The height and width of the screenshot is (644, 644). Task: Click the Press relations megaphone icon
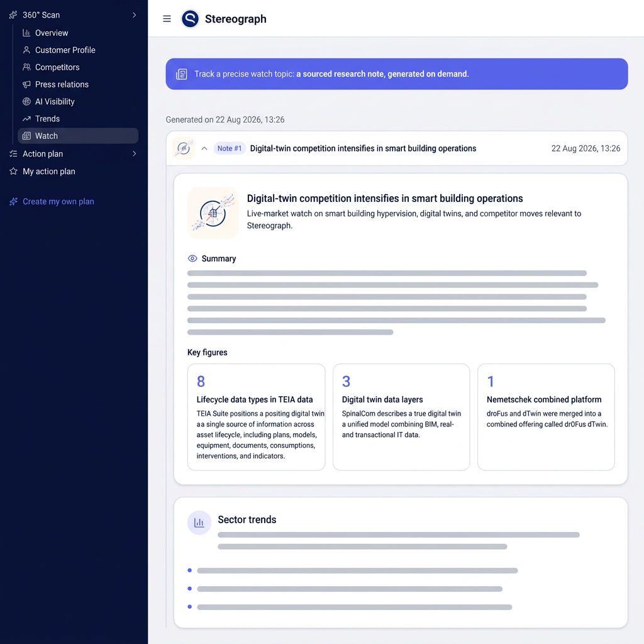tap(26, 84)
